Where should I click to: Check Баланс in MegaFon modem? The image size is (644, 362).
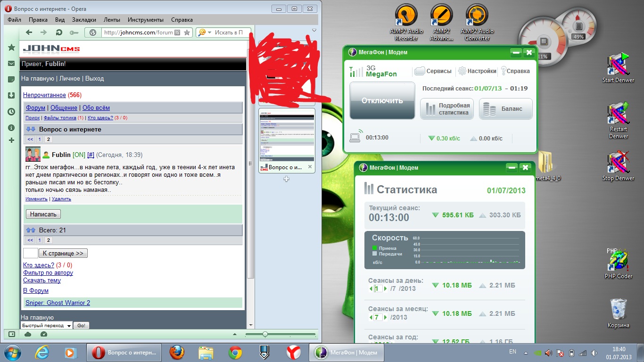[506, 109]
